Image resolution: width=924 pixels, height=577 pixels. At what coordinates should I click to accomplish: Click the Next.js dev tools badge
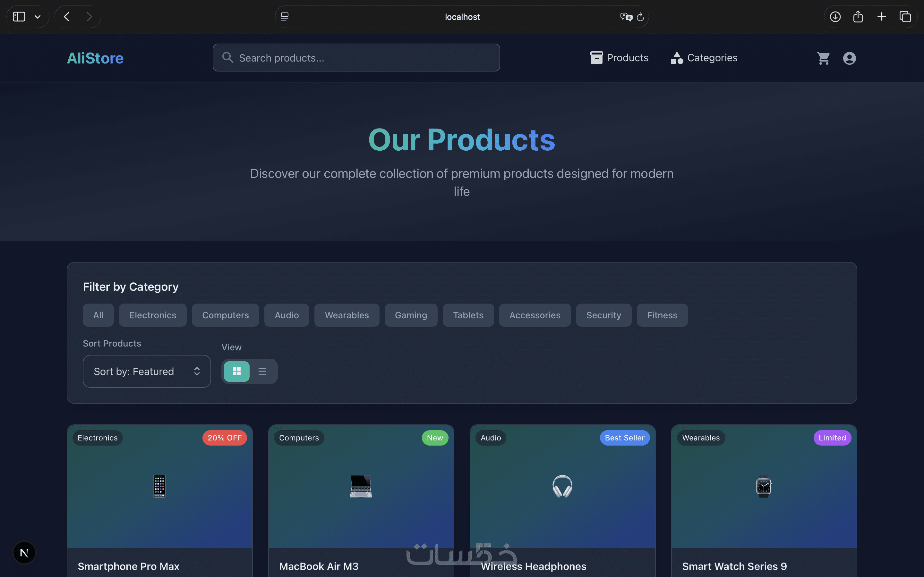24,552
